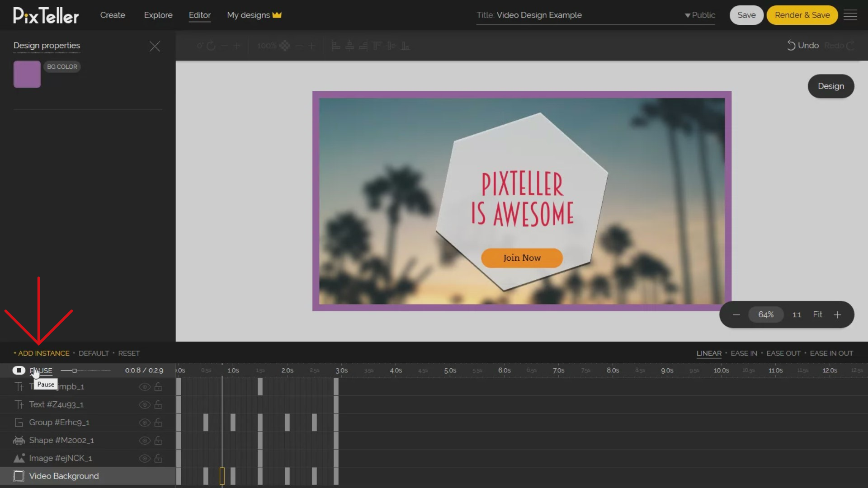868x488 pixels.
Task: Go to the Editor tab
Action: (200, 15)
